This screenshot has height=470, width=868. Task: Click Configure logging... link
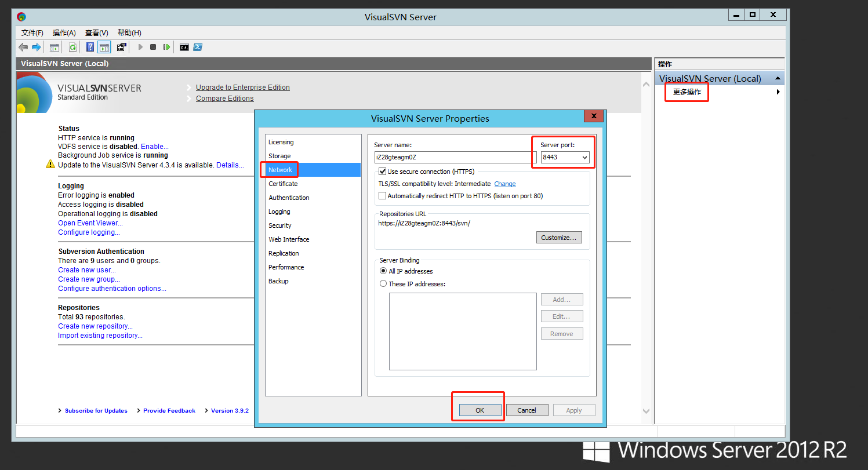point(89,232)
